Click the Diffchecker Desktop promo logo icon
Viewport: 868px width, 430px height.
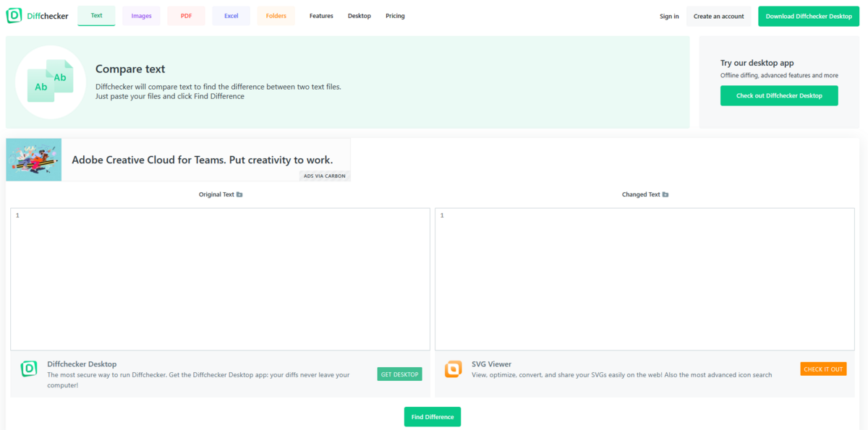29,369
